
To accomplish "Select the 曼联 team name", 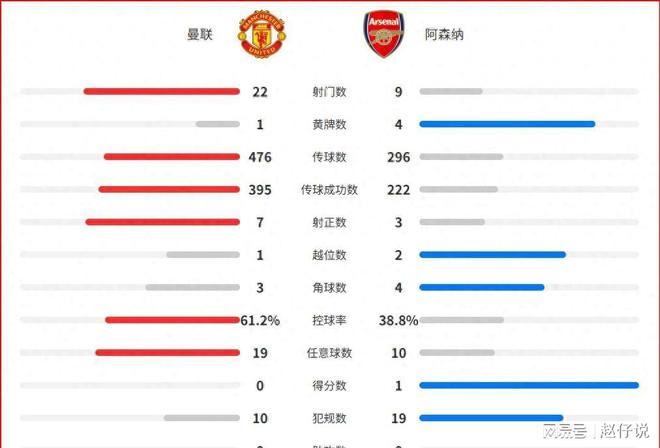I will coord(200,35).
